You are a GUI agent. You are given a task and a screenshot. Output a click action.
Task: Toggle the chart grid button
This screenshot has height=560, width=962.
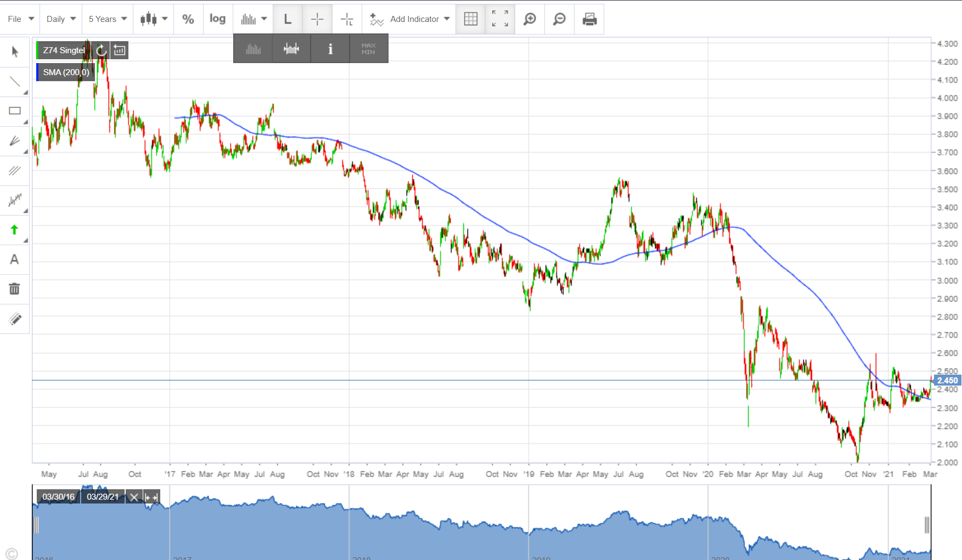coord(471,19)
